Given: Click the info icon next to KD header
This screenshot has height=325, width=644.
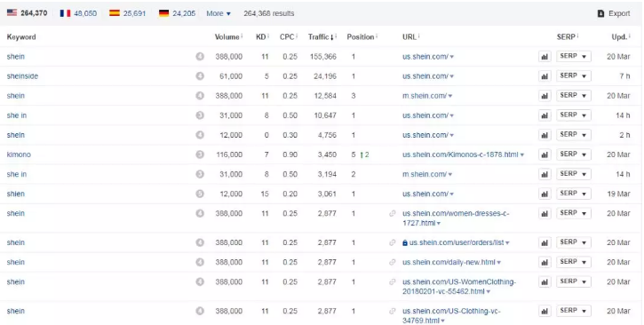Looking at the screenshot, I should coord(268,36).
